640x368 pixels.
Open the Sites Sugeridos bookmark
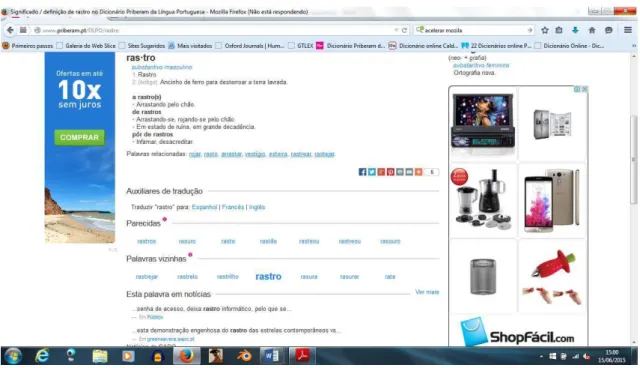point(142,46)
